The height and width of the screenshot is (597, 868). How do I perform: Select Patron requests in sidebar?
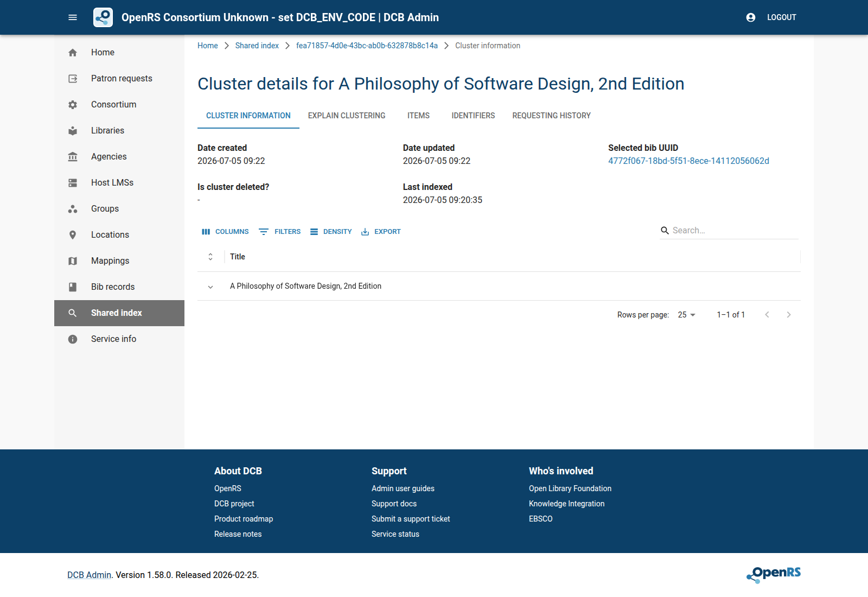pyautogui.click(x=119, y=79)
